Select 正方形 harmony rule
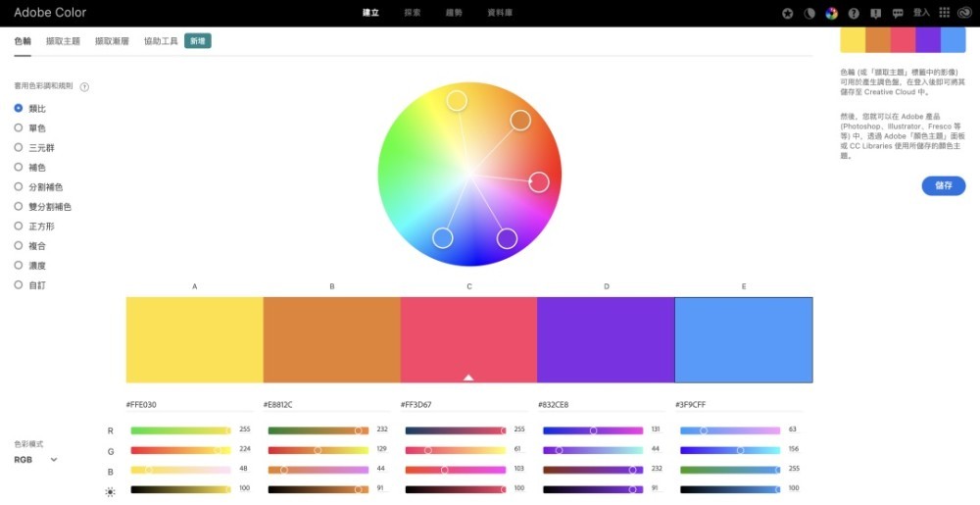This screenshot has width=980, height=505. pyautogui.click(x=34, y=226)
